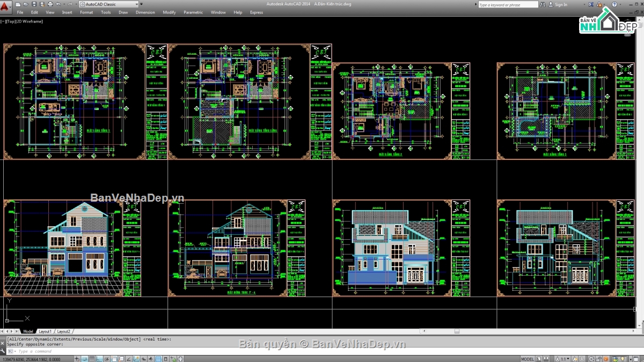Toggle Object Snap in the status bar
This screenshot has width=644, height=362.
(113, 357)
